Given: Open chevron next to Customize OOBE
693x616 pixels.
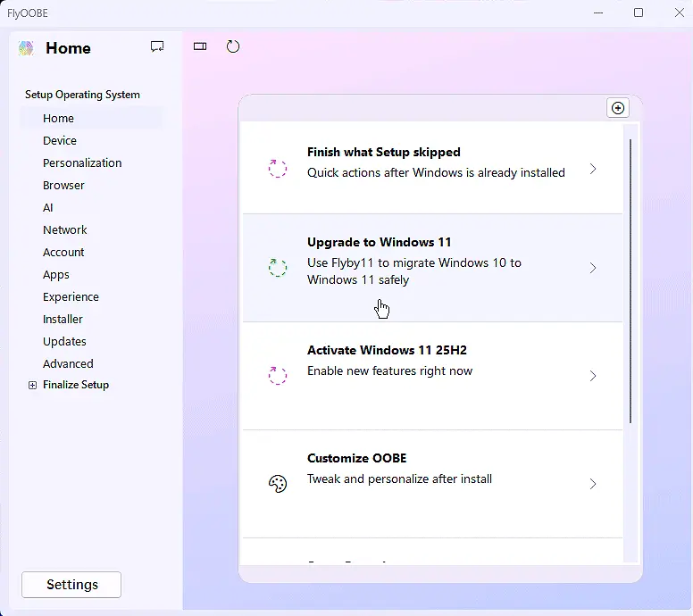Looking at the screenshot, I should coord(593,484).
